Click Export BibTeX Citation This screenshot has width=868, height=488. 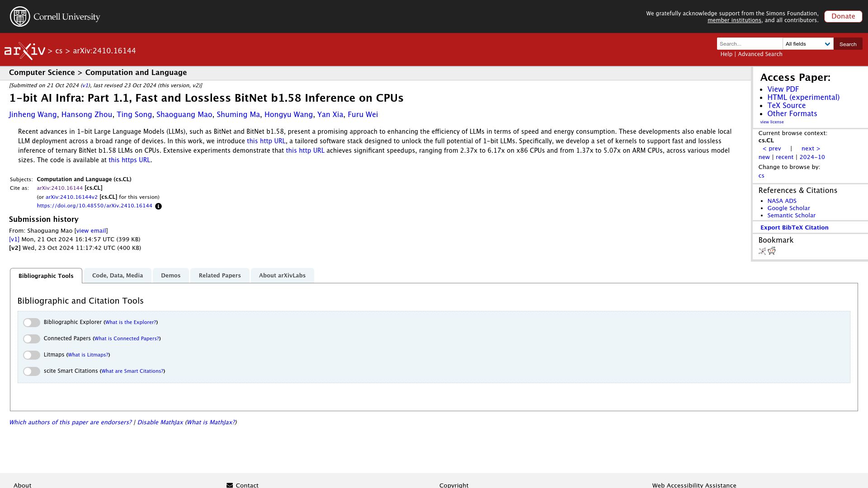click(x=794, y=228)
